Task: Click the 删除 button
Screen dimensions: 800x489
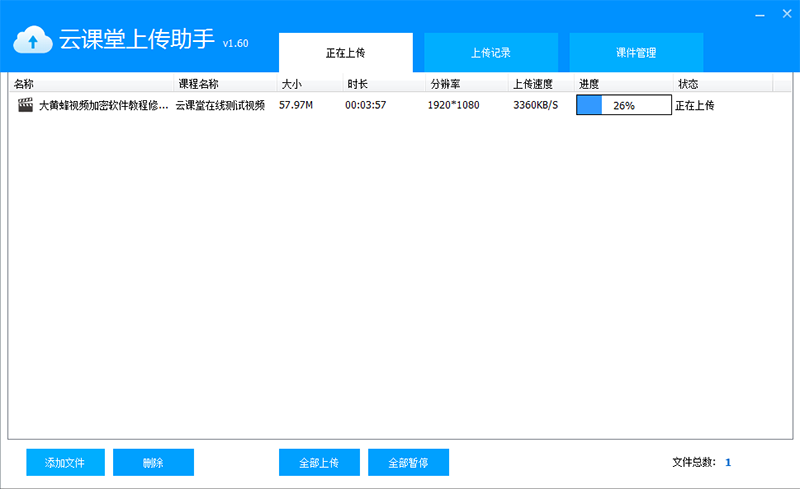Action: pyautogui.click(x=153, y=462)
